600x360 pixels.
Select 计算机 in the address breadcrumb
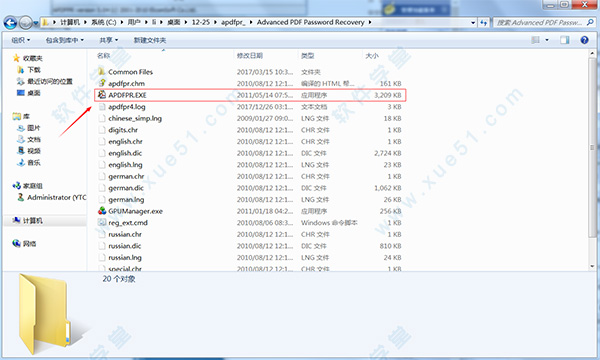[70, 22]
